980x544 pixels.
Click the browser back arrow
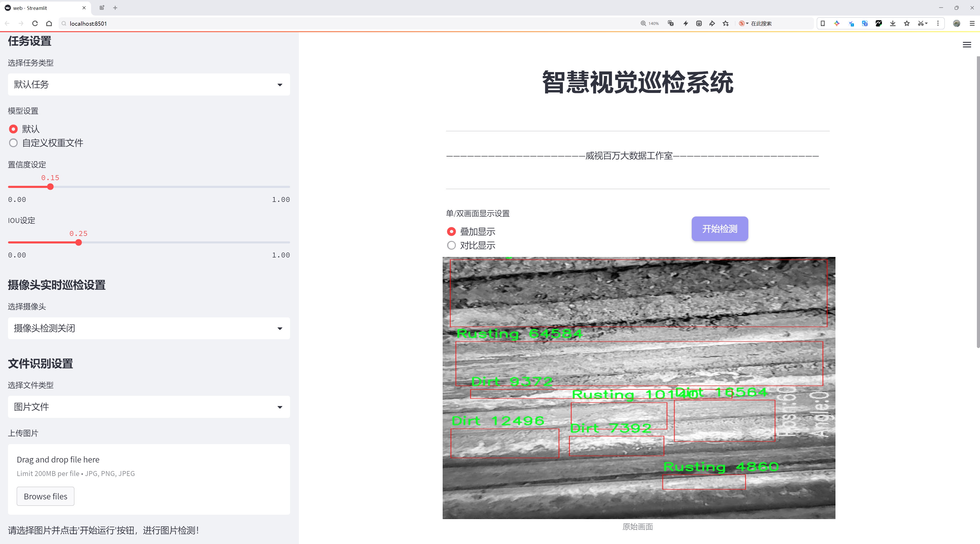tap(7, 23)
